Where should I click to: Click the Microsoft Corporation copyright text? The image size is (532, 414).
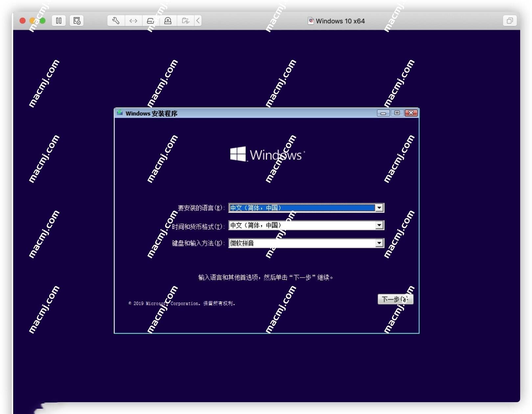click(182, 303)
